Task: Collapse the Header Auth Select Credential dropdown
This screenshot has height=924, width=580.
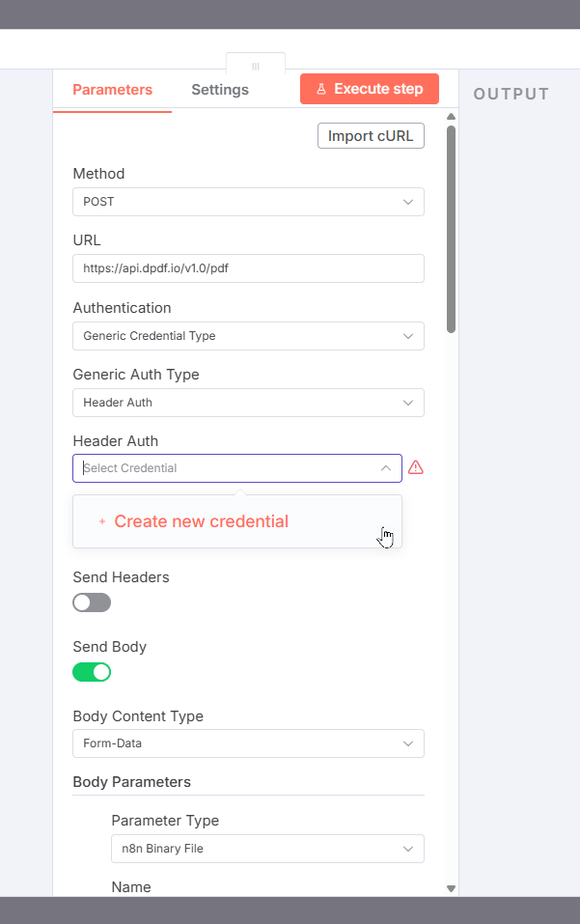Action: coord(385,468)
